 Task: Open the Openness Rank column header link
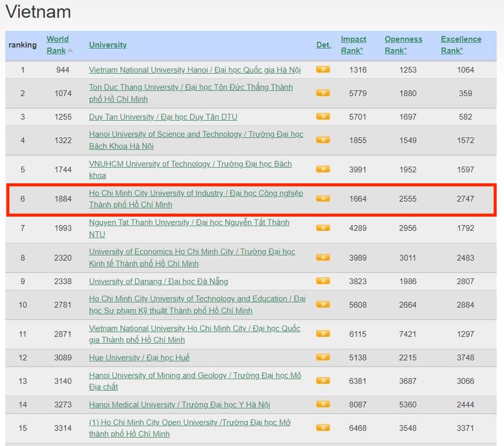tap(403, 44)
